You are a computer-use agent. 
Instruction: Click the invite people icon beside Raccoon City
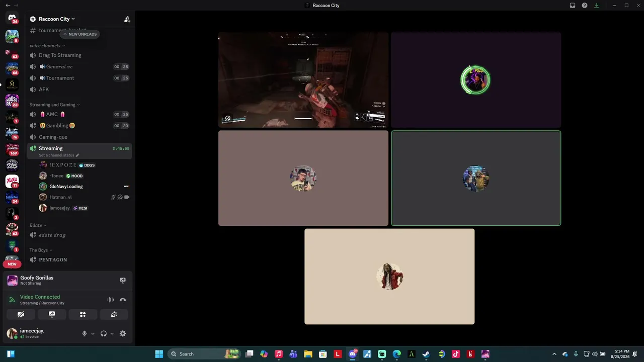pyautogui.click(x=127, y=19)
